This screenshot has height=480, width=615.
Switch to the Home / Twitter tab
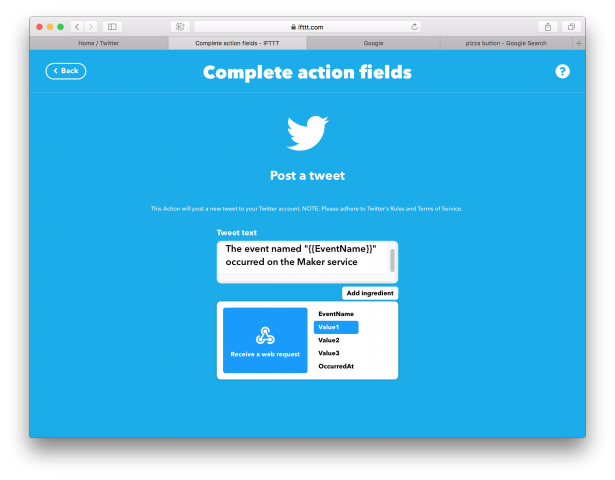coord(98,43)
